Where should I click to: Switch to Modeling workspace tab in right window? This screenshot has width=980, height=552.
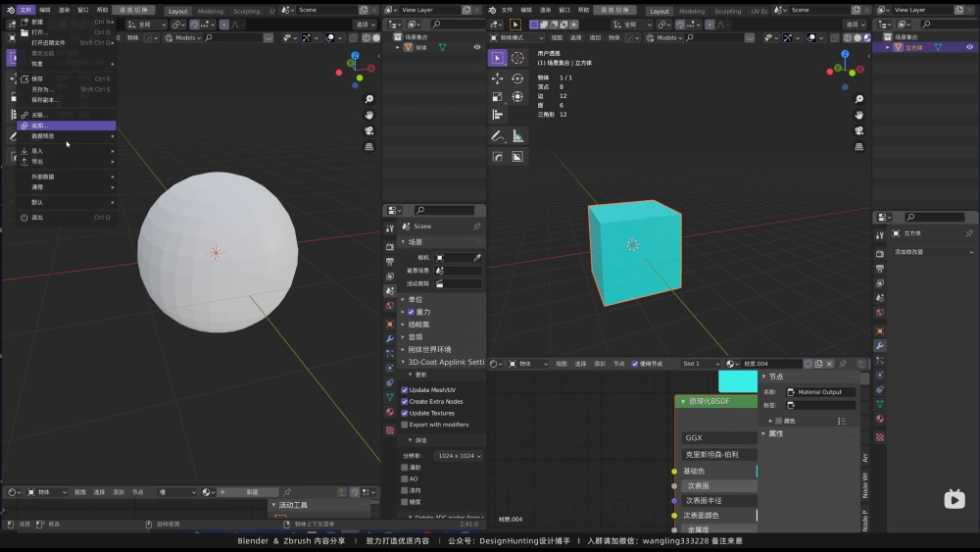(691, 11)
